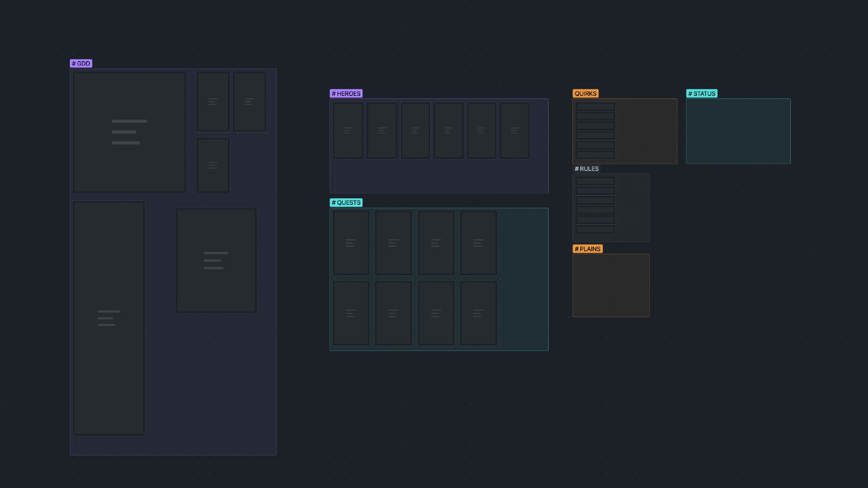Click the HEROES section label
This screenshot has height=488, width=868.
[x=346, y=94]
